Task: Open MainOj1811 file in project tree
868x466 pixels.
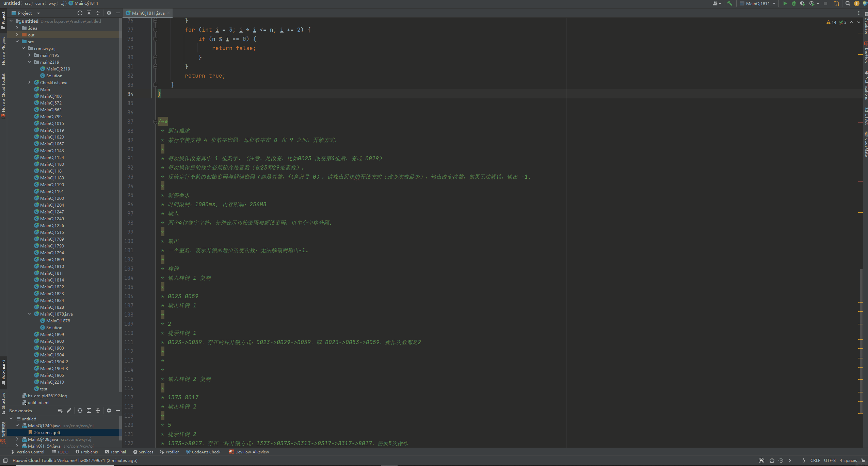Action: 52,273
